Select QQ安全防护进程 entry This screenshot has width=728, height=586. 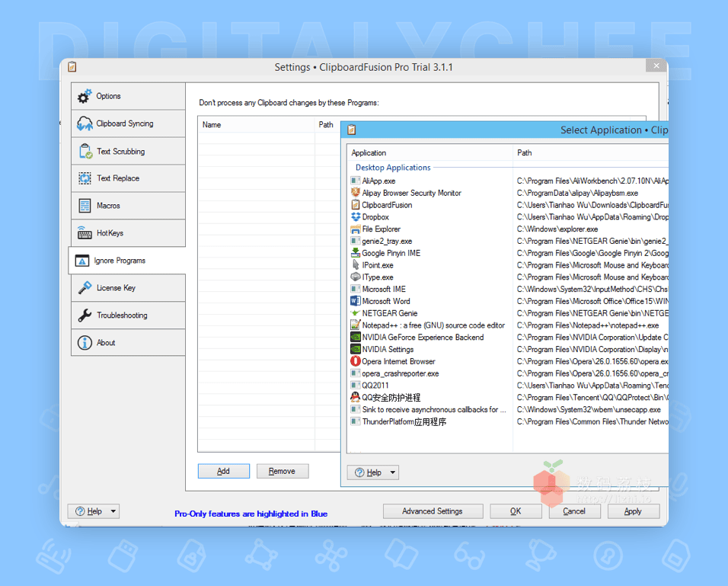coord(391,398)
